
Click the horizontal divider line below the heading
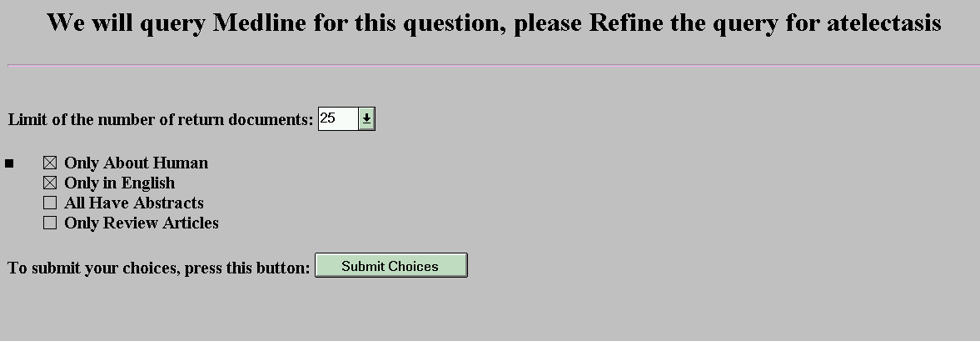(493, 64)
